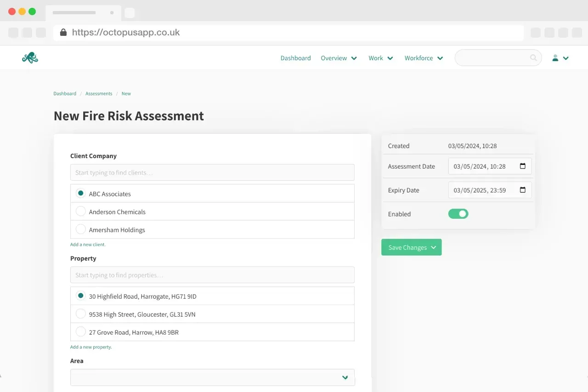This screenshot has height=392, width=588.
Task: Click the Add a new client link
Action: point(88,244)
